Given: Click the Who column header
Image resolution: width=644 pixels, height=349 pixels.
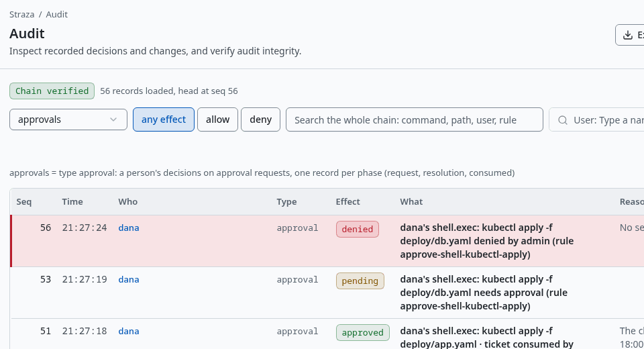Looking at the screenshot, I should click(x=127, y=201).
